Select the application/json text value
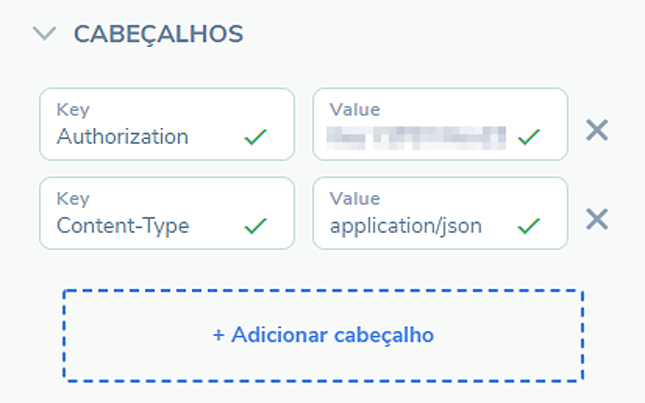The height and width of the screenshot is (403, 645). point(406,226)
